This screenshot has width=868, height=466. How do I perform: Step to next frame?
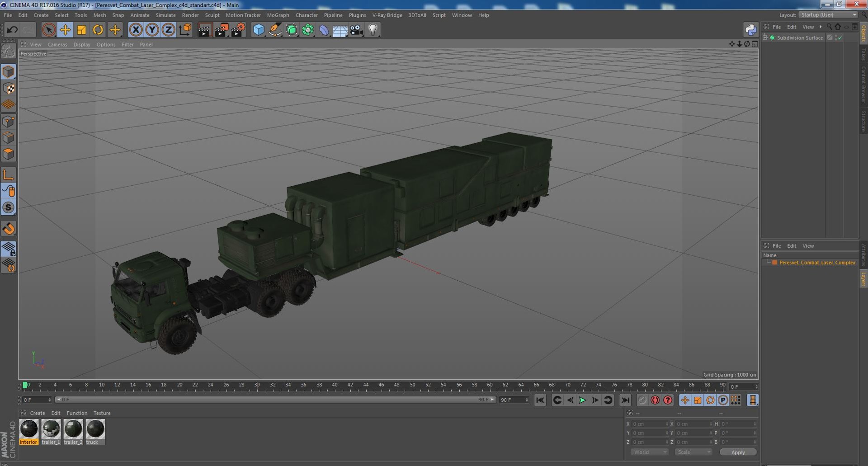pyautogui.click(x=595, y=400)
